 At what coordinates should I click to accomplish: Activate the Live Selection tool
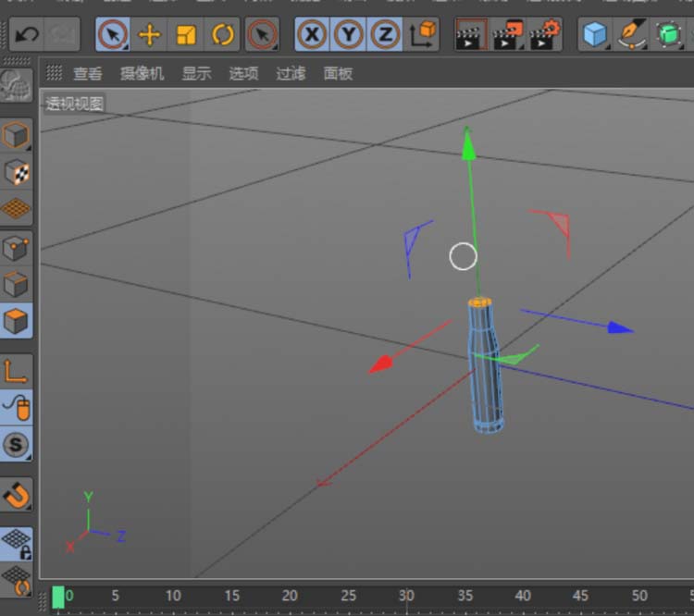pos(113,35)
